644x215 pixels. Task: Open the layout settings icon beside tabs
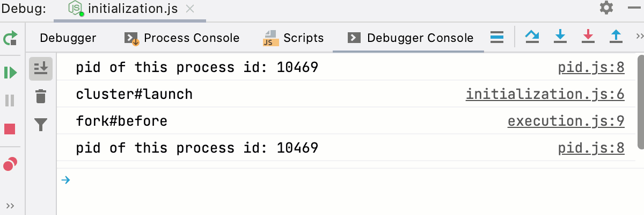pos(497,37)
